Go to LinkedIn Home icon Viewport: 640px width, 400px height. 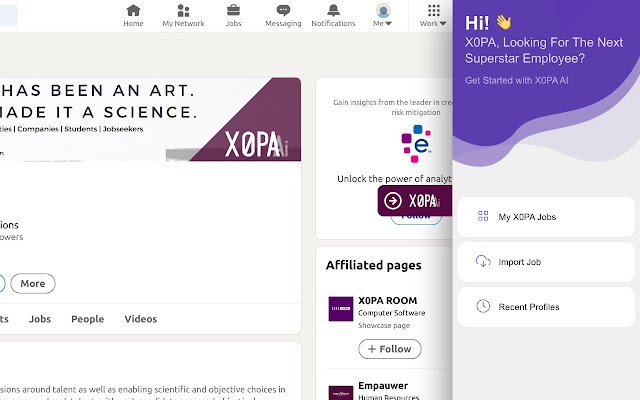[133, 10]
